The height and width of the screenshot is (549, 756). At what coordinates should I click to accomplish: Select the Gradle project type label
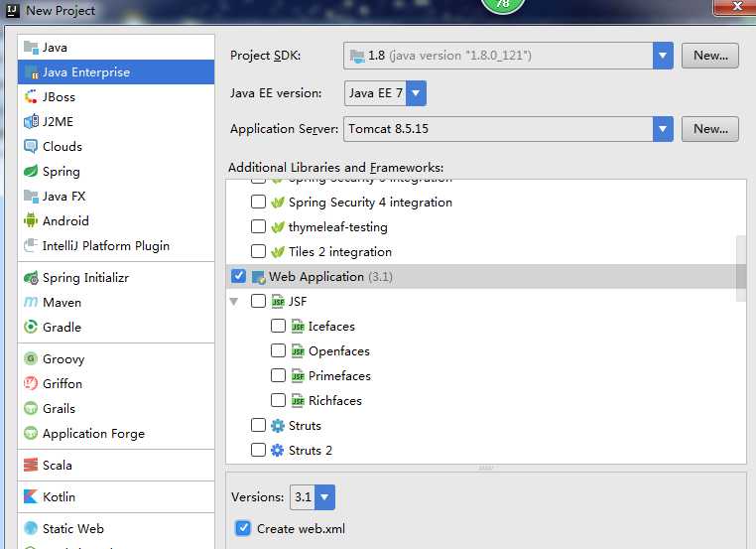coord(62,327)
